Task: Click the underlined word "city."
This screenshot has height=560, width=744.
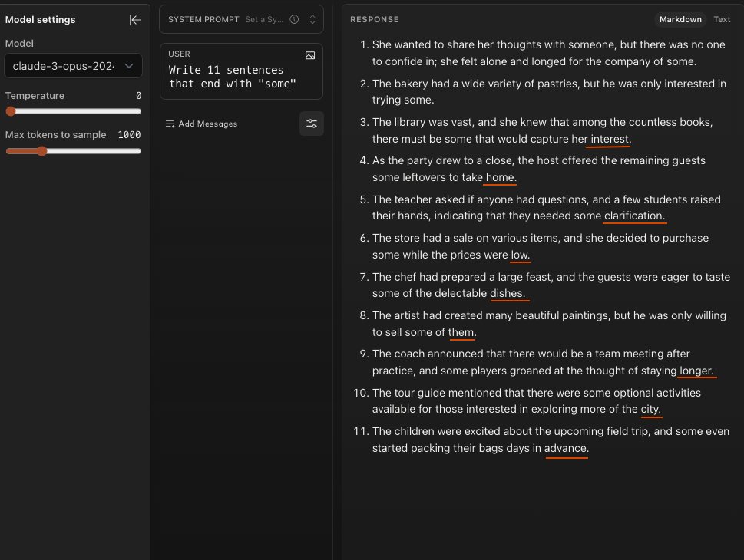Action: click(650, 409)
